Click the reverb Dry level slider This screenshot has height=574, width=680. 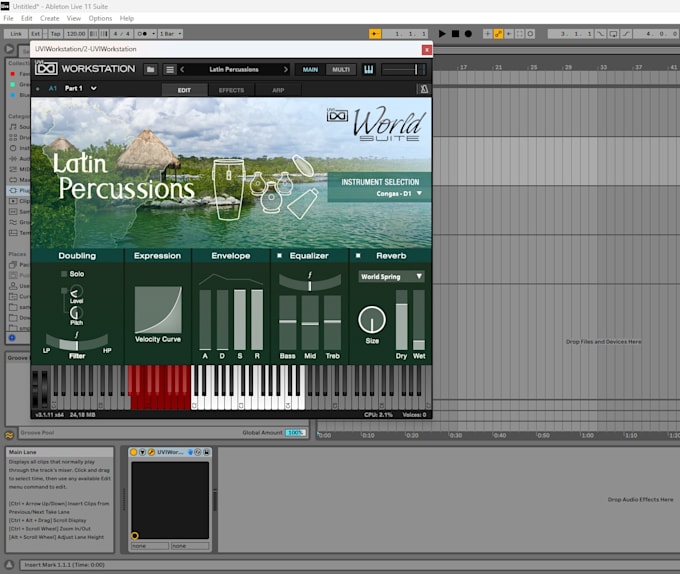coord(402,320)
